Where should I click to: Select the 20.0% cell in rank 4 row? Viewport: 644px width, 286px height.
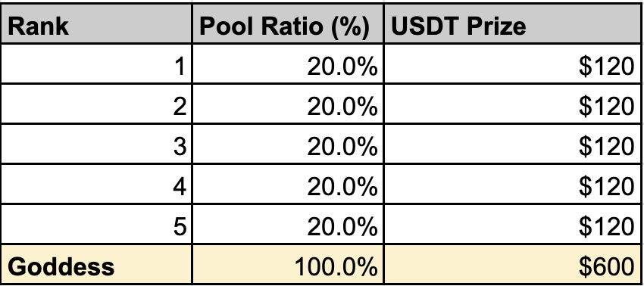click(x=287, y=184)
